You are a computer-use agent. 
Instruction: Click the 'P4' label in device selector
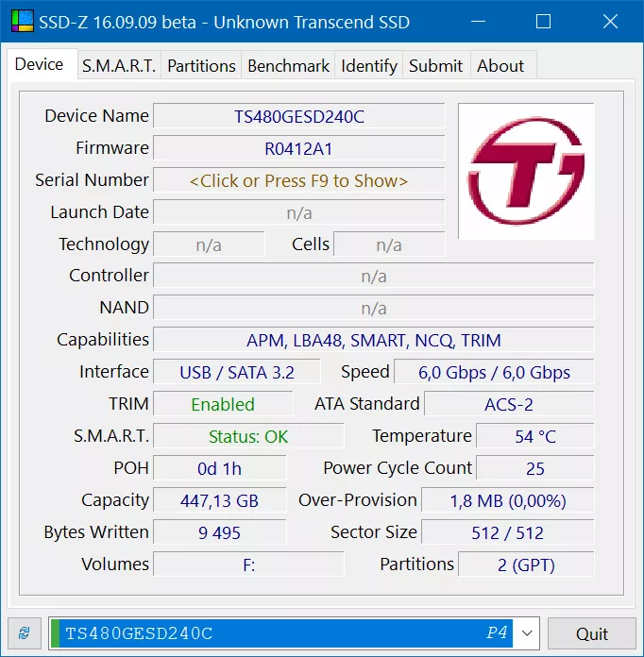pyautogui.click(x=497, y=632)
